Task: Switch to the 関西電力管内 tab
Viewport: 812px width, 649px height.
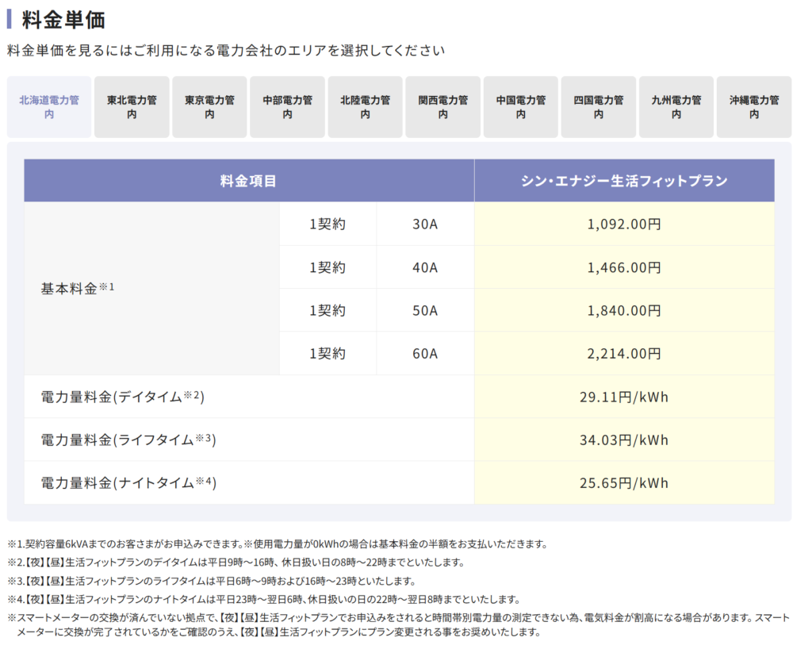Action: [x=442, y=106]
